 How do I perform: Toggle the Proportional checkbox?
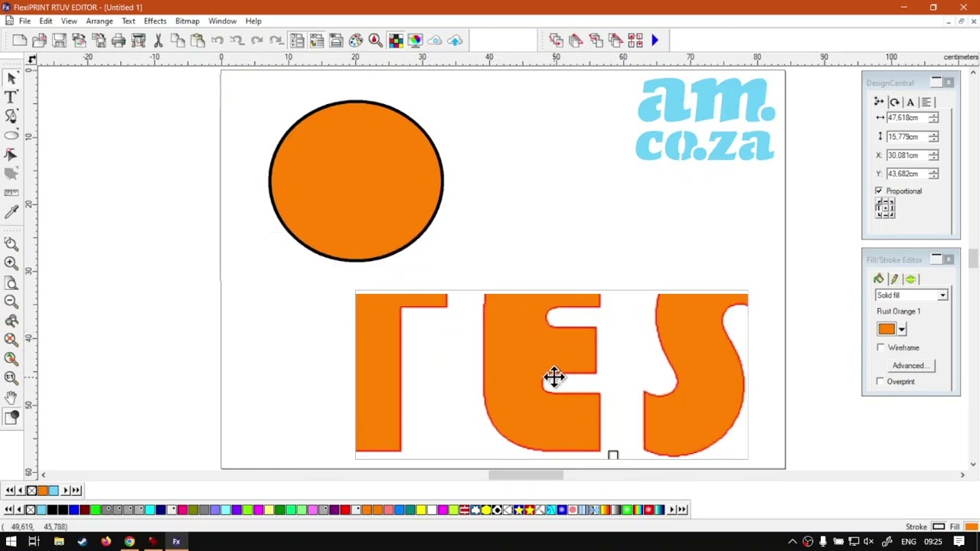[x=879, y=191]
